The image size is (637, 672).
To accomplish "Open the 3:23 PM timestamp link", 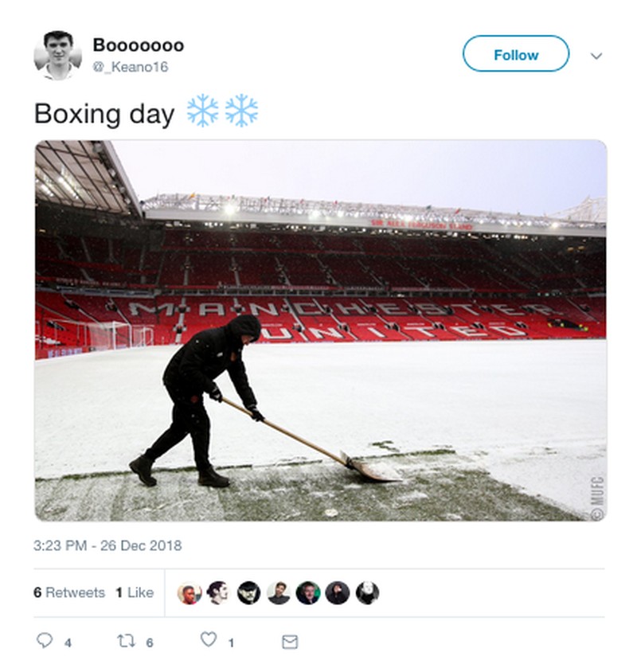I will (x=107, y=546).
